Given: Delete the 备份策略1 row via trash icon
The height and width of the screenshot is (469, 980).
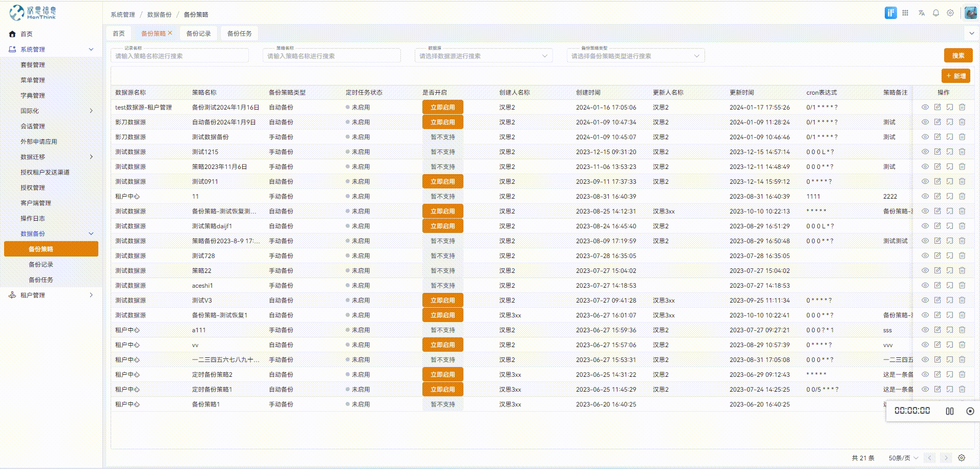Looking at the screenshot, I should [x=962, y=404].
